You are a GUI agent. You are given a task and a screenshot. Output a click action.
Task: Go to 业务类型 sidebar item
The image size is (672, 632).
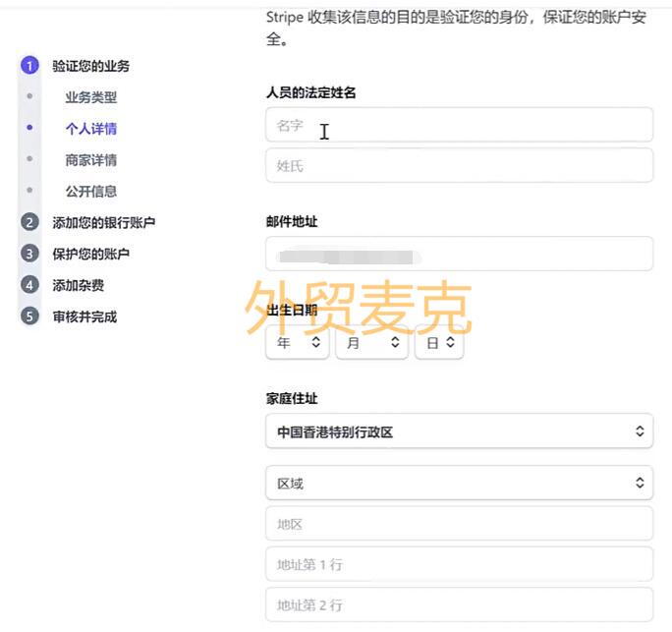click(91, 97)
